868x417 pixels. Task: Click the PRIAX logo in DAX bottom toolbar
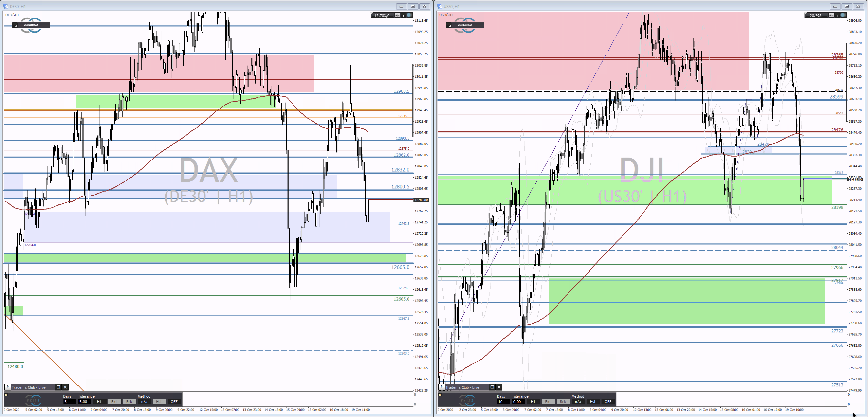click(33, 400)
